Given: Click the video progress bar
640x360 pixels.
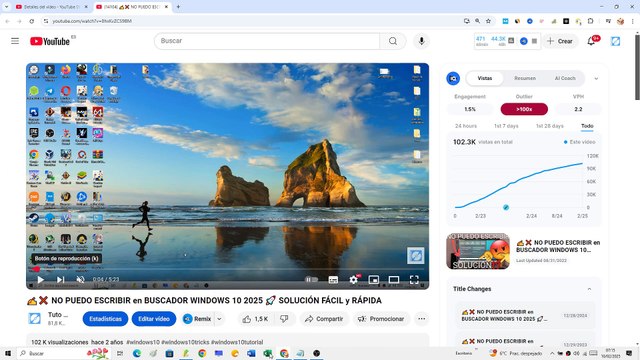Looking at the screenshot, I should (227, 269).
